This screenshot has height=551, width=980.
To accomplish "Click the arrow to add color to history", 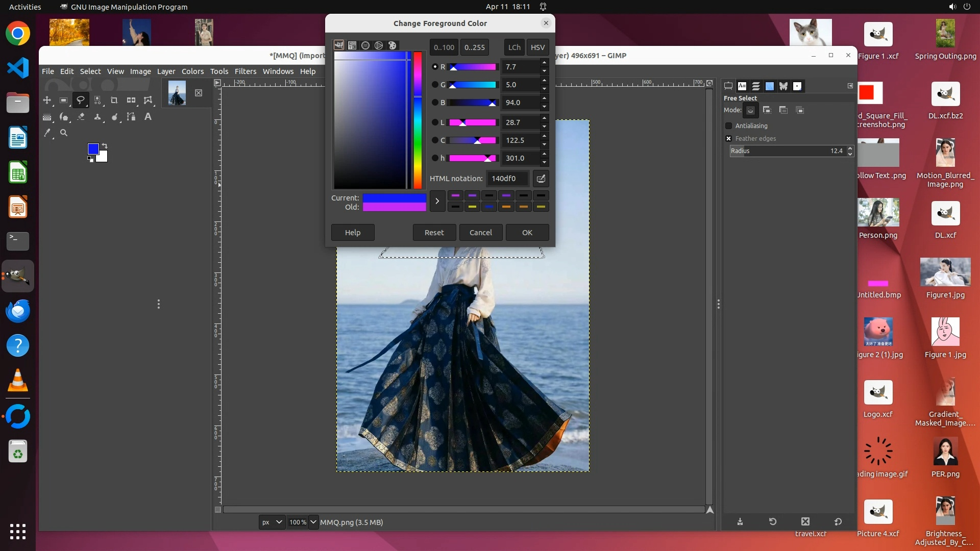I will tap(437, 201).
